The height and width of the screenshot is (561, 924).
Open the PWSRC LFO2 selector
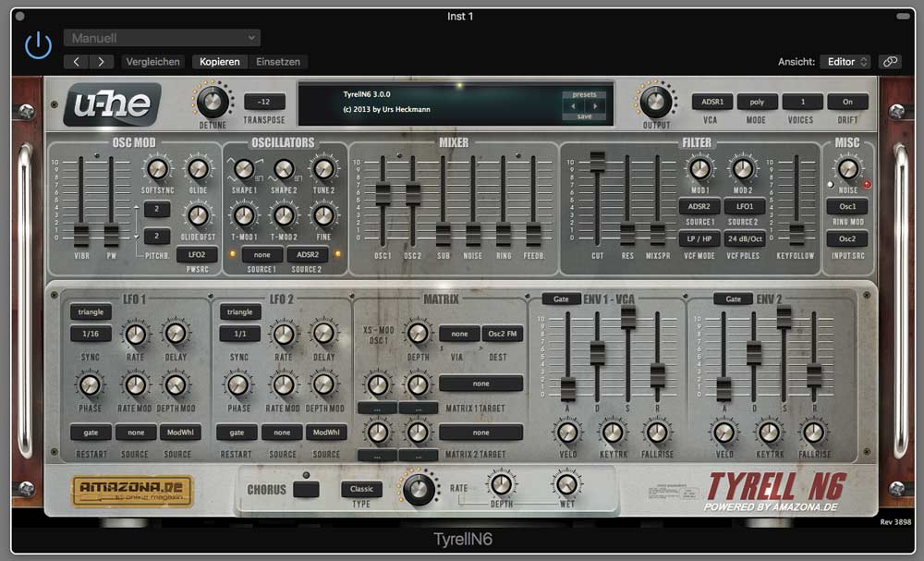pos(197,254)
